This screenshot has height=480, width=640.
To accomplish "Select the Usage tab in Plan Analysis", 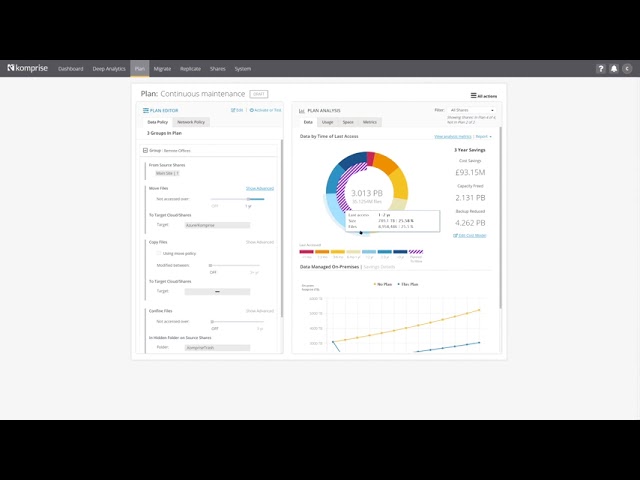I will 327,122.
